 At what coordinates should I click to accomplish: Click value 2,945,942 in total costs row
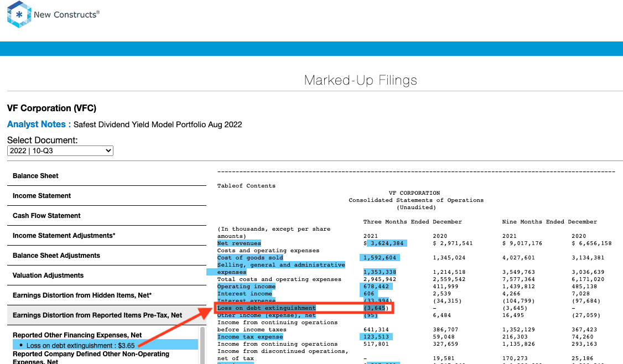[380, 279]
